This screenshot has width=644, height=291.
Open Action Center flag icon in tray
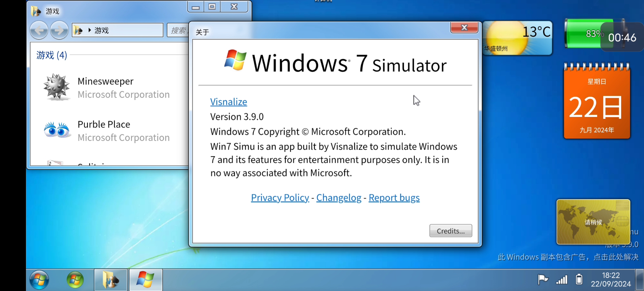(x=543, y=280)
